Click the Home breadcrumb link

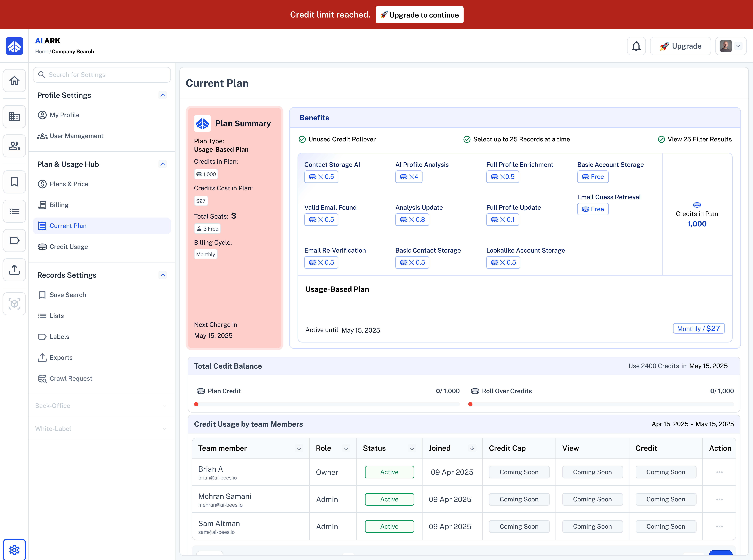click(42, 52)
